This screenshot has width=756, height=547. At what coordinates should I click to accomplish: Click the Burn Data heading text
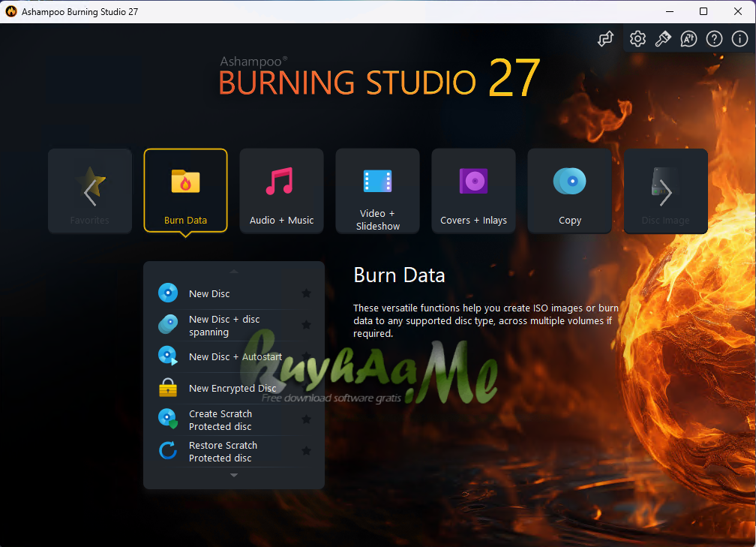click(399, 275)
